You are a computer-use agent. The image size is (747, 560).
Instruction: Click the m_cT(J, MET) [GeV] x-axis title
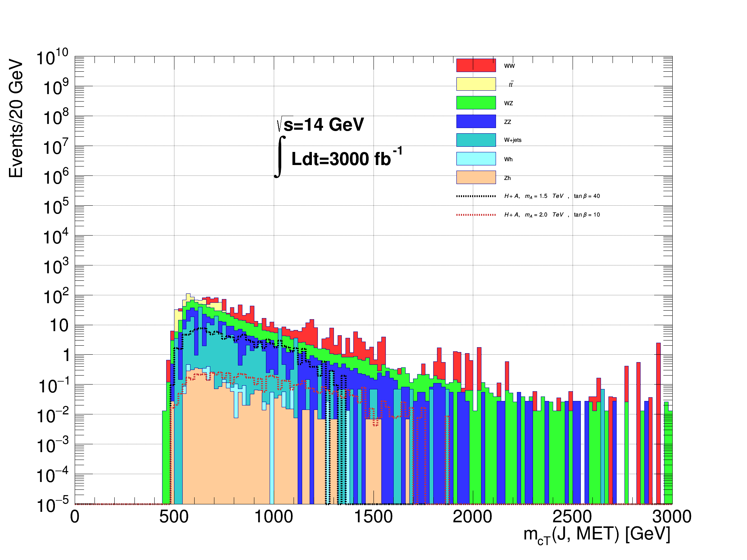[x=596, y=535]
